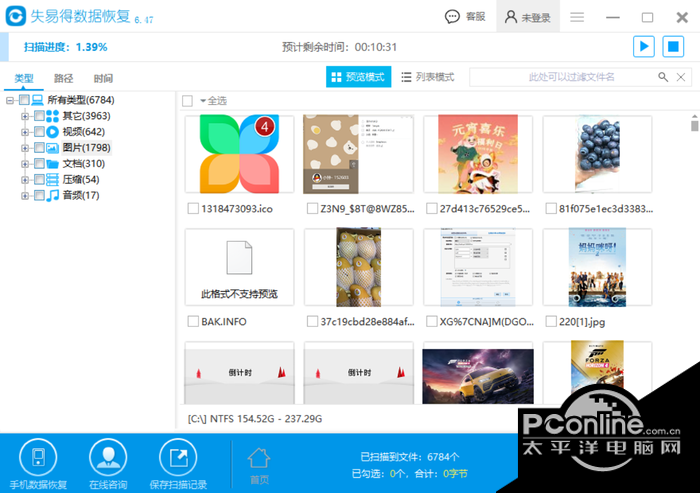Expand the 视频(642) node
700x493 pixels.
click(x=25, y=132)
